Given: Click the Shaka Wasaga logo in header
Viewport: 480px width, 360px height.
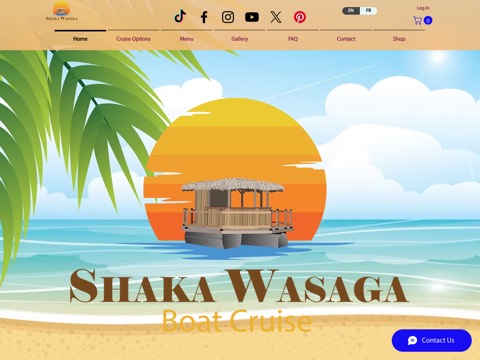Looking at the screenshot, I should [61, 11].
